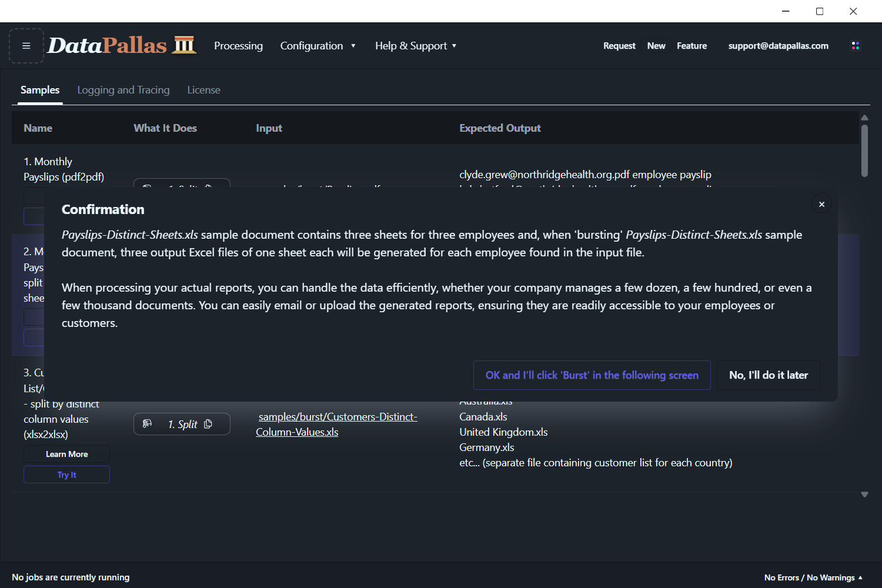Click the '1. Monthly Payslips (pdf2pdf)' sample name
882x588 pixels.
click(x=64, y=169)
